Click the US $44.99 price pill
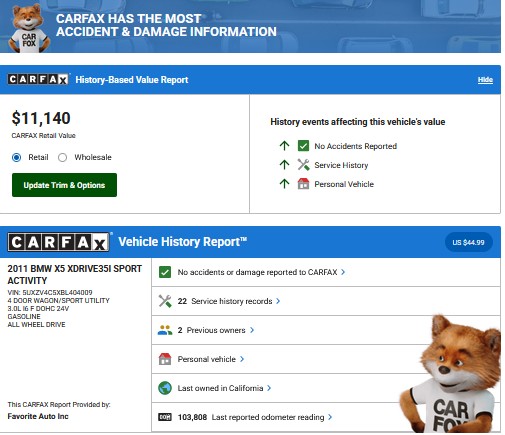 (468, 242)
